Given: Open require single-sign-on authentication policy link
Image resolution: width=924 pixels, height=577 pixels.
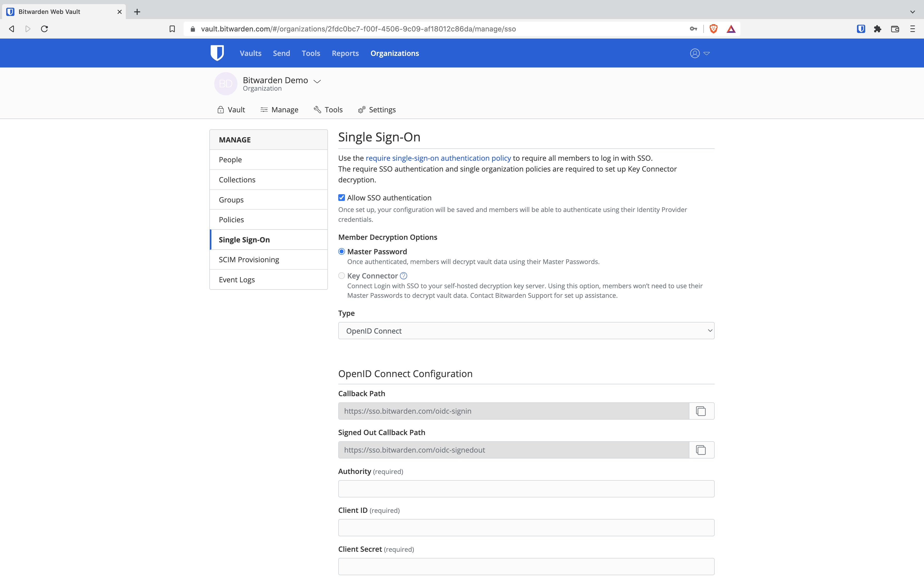Looking at the screenshot, I should [438, 158].
